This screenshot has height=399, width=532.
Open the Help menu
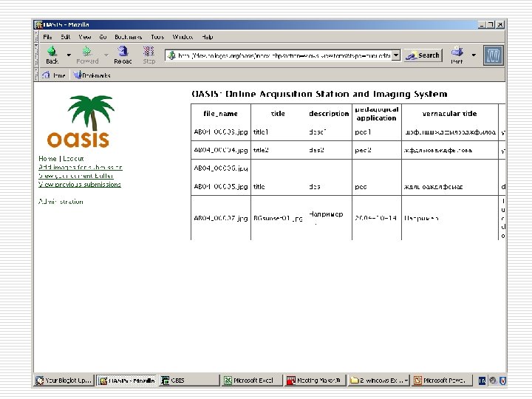[208, 37]
